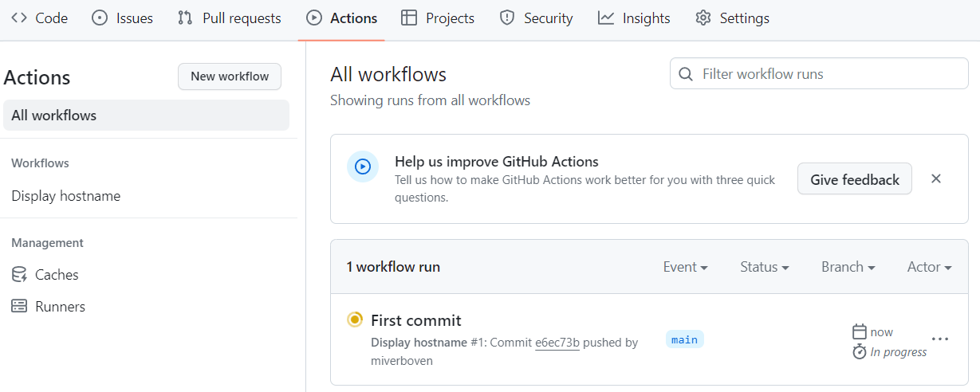
Task: Click the Pull requests branch icon
Action: 185,18
